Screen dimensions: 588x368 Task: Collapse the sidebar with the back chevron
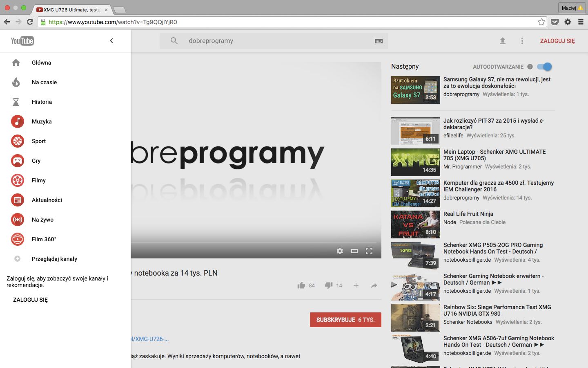coord(111,40)
